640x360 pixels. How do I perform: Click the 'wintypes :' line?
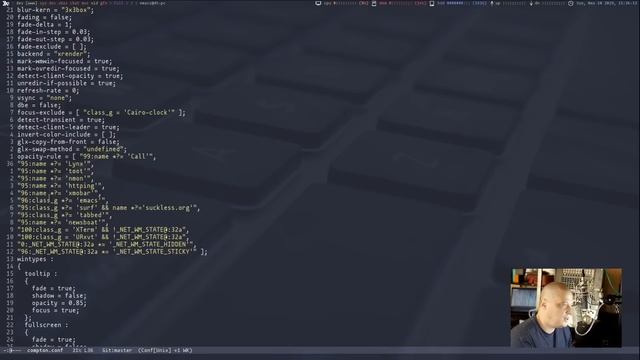[35, 260]
